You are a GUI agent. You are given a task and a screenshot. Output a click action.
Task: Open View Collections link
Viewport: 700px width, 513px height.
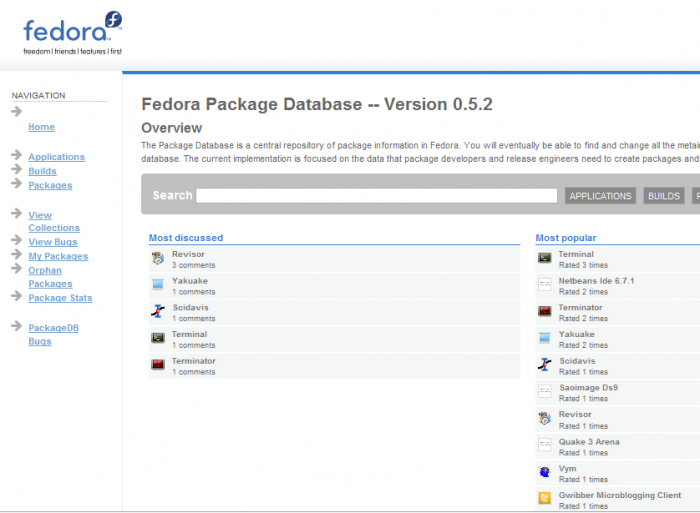pos(54,221)
